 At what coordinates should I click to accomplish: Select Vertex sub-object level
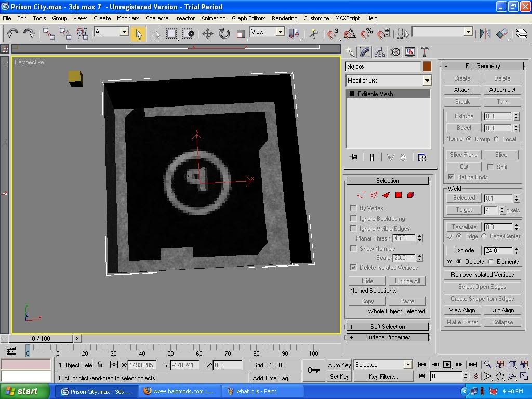(x=361, y=195)
